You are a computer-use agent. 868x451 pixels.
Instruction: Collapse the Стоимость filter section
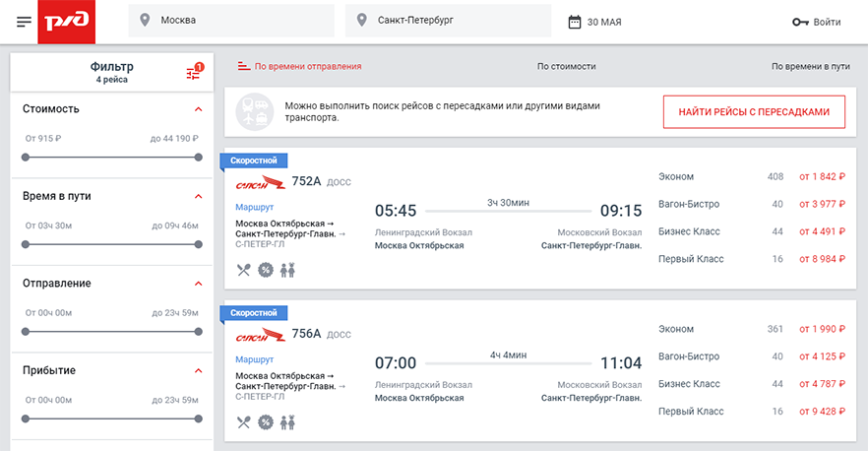pos(198,109)
